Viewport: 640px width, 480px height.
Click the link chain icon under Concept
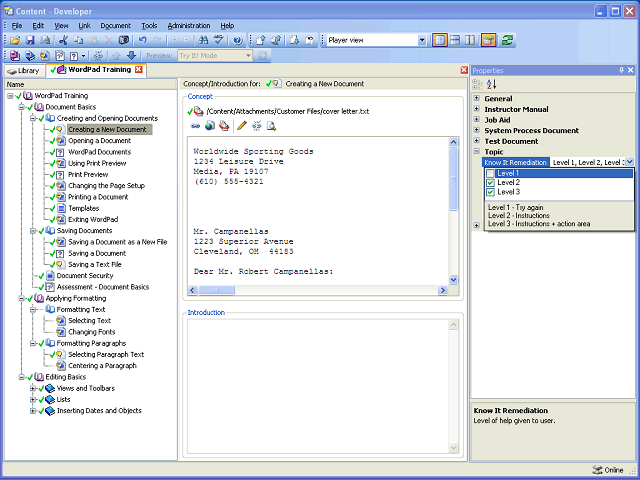(x=195, y=126)
